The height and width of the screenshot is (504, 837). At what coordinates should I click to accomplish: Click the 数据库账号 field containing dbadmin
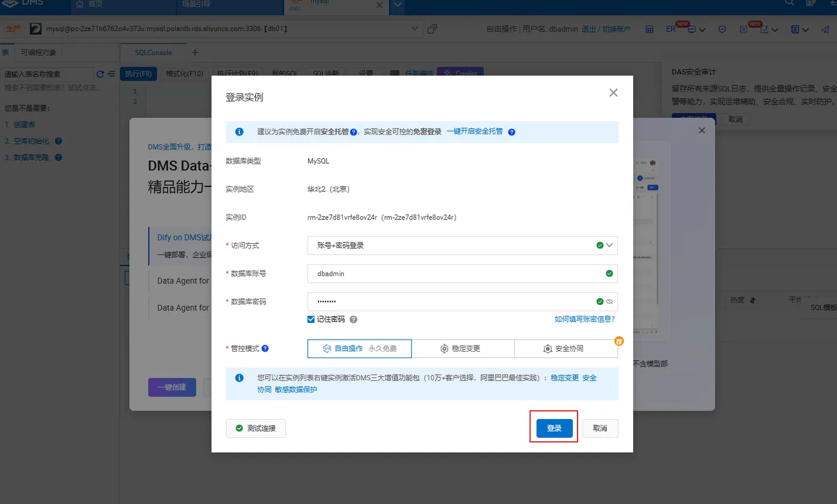[x=462, y=273]
